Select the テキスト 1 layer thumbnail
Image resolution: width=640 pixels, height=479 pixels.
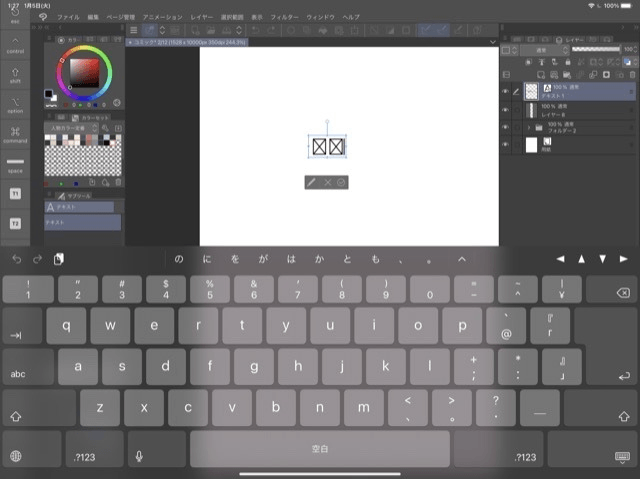tap(531, 91)
